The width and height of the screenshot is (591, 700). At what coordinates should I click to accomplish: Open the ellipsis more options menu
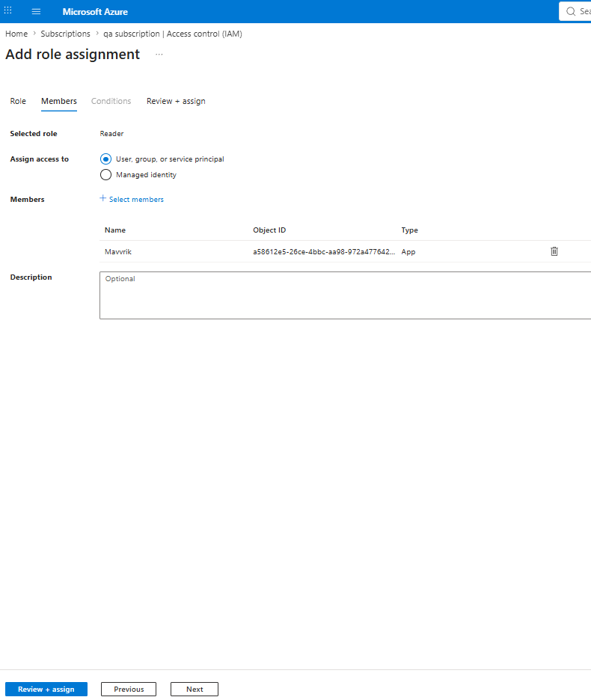[159, 55]
